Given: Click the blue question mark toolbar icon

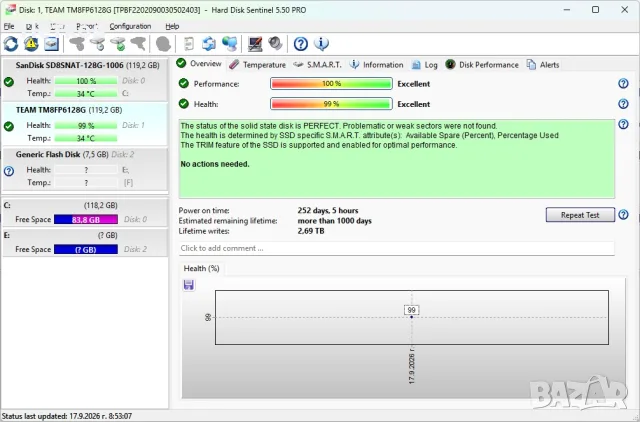Looking at the screenshot, I should [x=301, y=44].
